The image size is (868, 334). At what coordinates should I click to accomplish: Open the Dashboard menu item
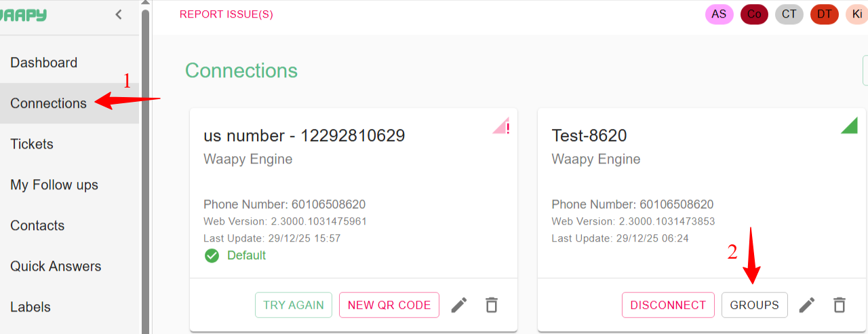[x=44, y=62]
